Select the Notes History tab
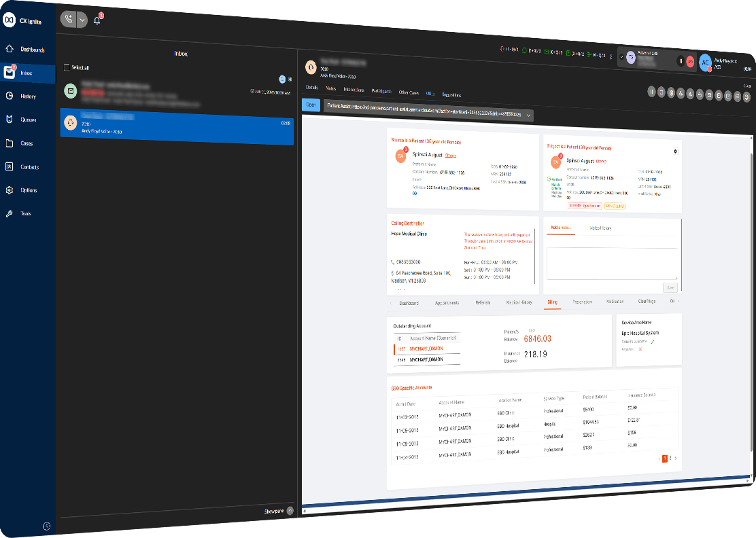756x538 pixels. click(x=601, y=228)
